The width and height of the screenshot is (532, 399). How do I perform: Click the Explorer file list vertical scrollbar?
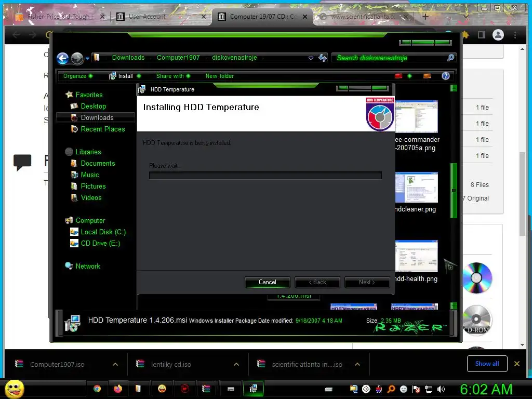coord(454,190)
